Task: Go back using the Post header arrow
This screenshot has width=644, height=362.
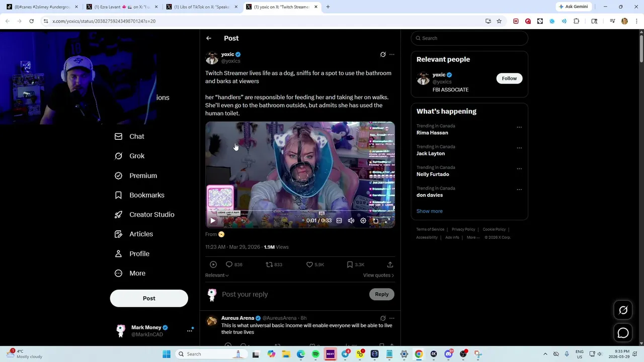Action: [x=208, y=38]
